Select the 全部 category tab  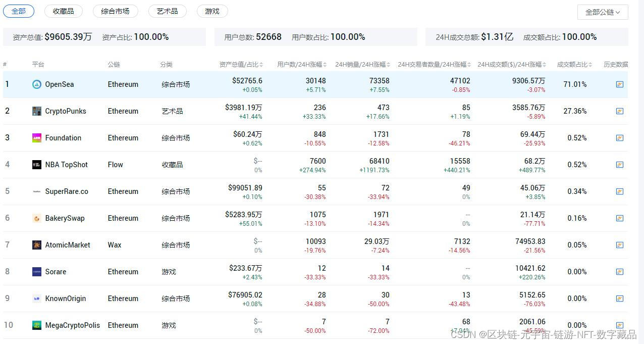point(19,11)
